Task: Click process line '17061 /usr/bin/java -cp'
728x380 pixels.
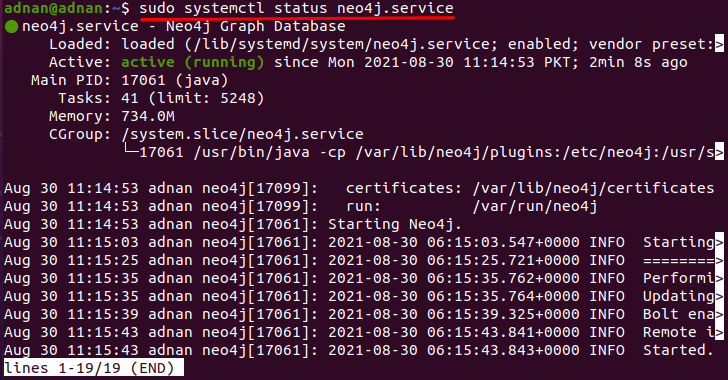Action: (x=242, y=153)
